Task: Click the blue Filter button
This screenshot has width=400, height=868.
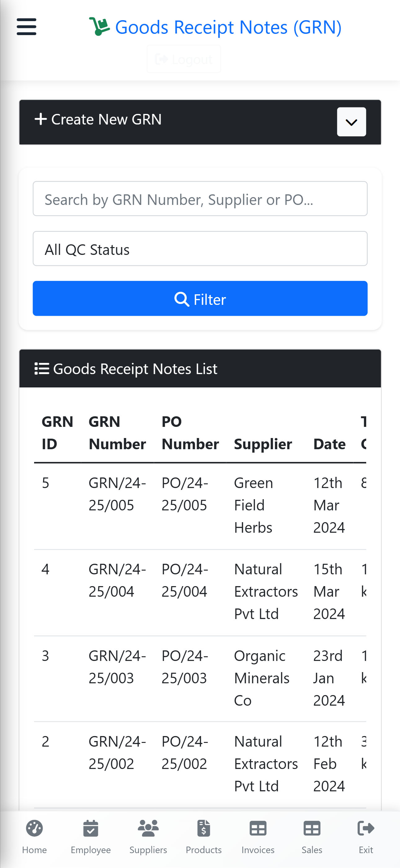Action: coord(200,299)
